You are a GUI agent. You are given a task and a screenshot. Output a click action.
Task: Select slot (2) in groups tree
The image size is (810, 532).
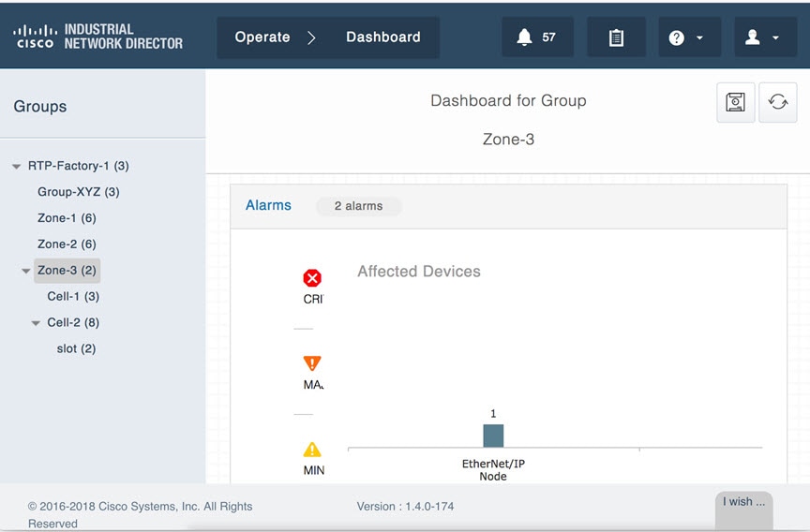(x=77, y=348)
